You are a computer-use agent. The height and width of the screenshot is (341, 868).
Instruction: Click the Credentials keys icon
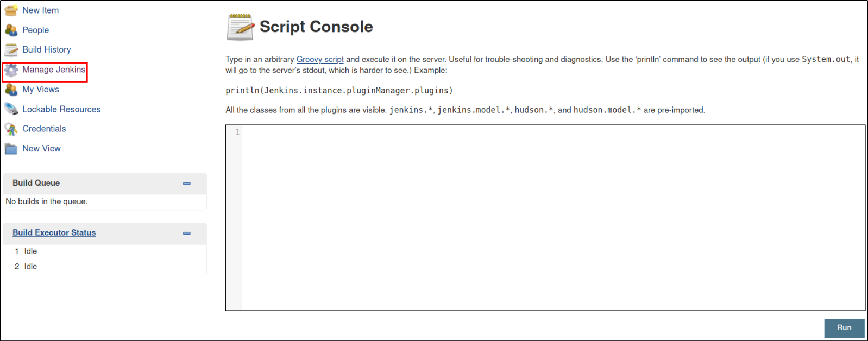[x=11, y=129]
